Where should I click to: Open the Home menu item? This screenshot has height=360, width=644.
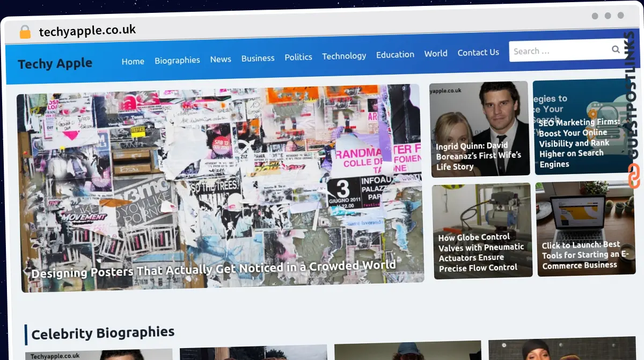pos(133,61)
